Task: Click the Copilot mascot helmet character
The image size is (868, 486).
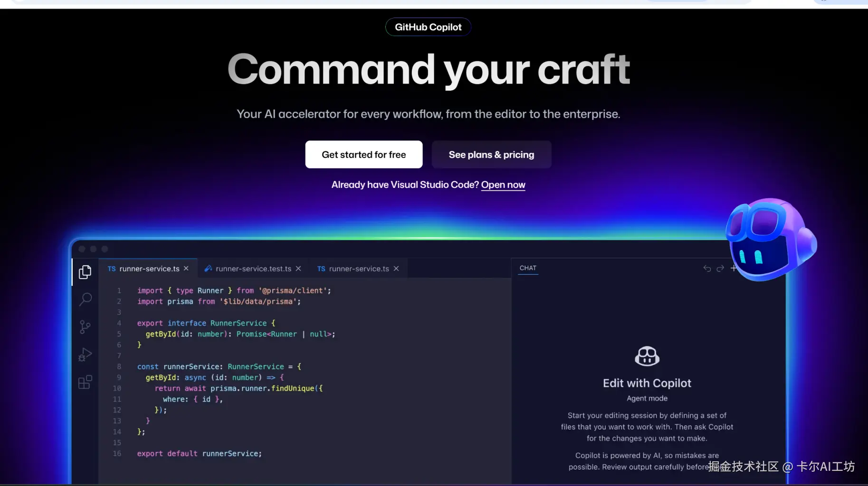Action: coord(771,239)
